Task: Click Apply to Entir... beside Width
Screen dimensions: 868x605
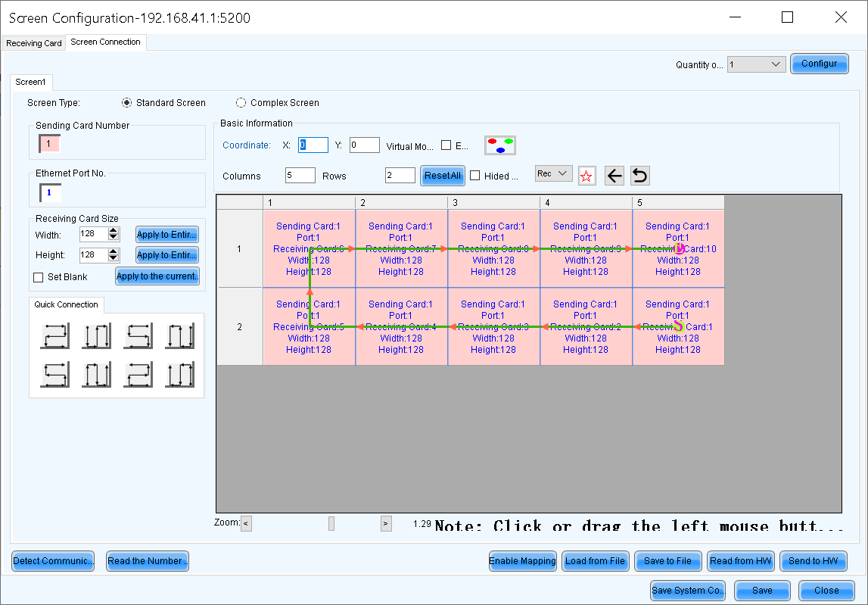Action: 167,235
